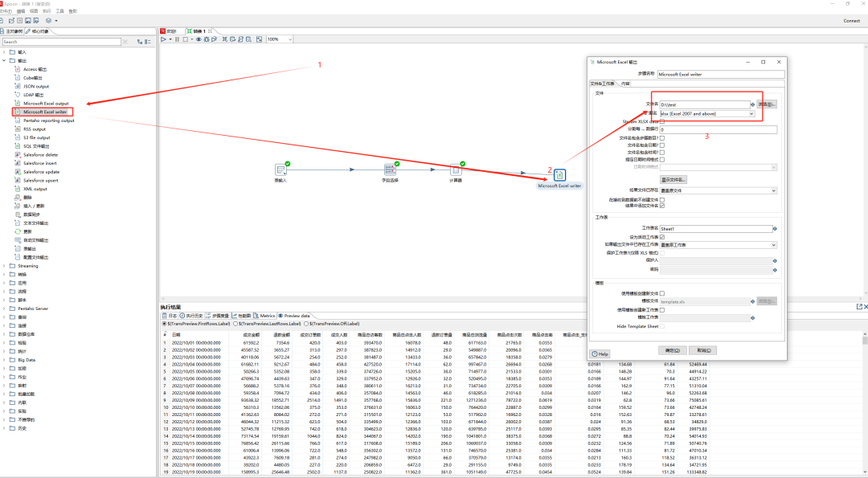Select the 计算器 step icon on canvas
This screenshot has width=868, height=478.
click(456, 170)
